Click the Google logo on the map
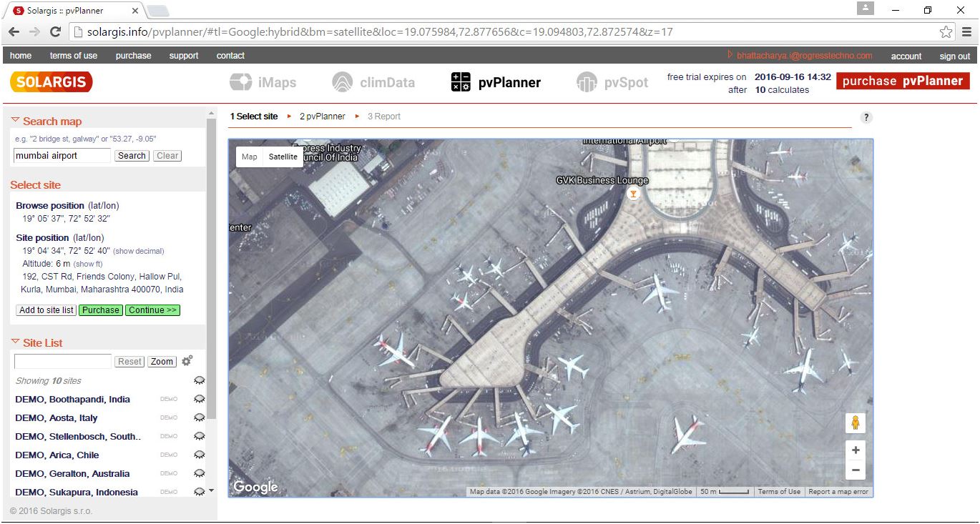The image size is (980, 524). click(255, 487)
